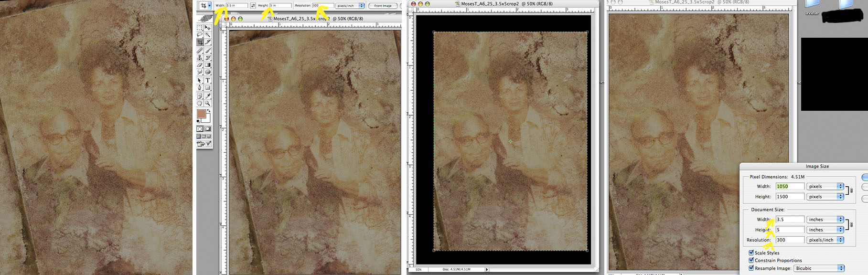Select the Magic Wand tool
868x275 pixels.
[208, 35]
